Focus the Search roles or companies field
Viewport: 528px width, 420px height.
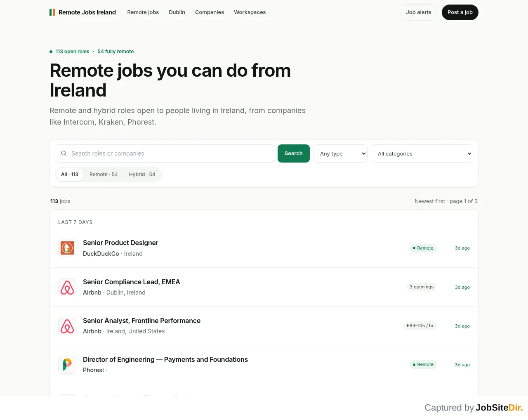(x=165, y=153)
